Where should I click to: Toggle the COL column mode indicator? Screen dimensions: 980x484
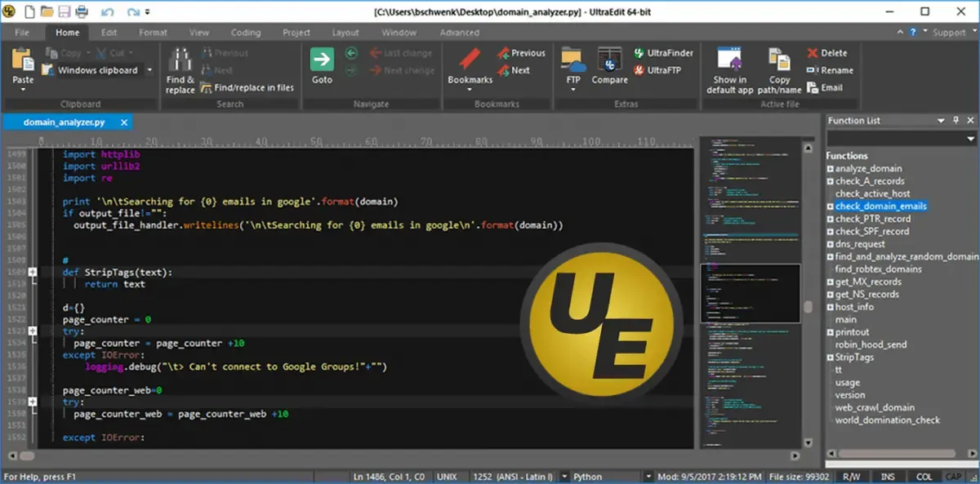pos(924,477)
